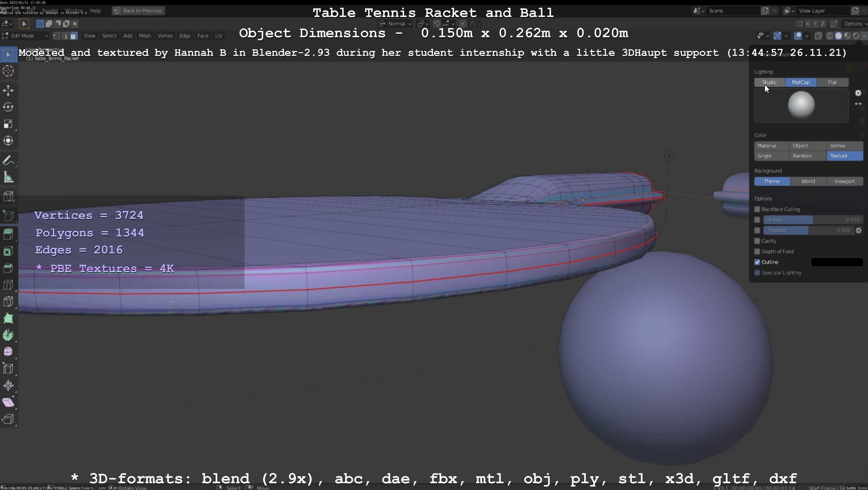This screenshot has height=490, width=868.
Task: Click the Tweak active tool icon
Action: click(24, 24)
